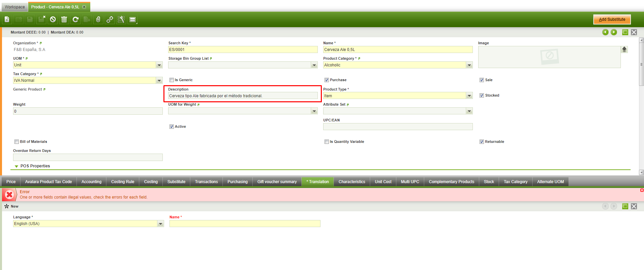Open the Costing Rule subtab
The width and height of the screenshot is (644, 270).
[123, 182]
